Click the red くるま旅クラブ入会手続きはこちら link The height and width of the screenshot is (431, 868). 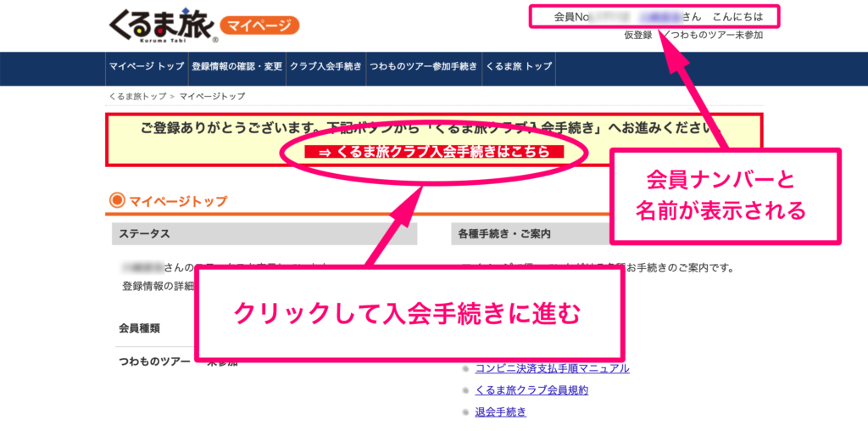click(434, 152)
